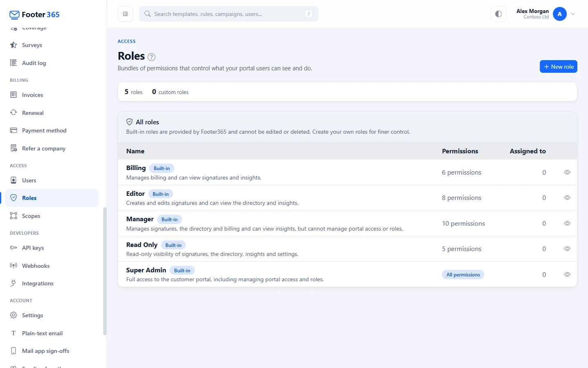588x368 pixels.
Task: Click the Users sidebar icon
Action: (13, 180)
